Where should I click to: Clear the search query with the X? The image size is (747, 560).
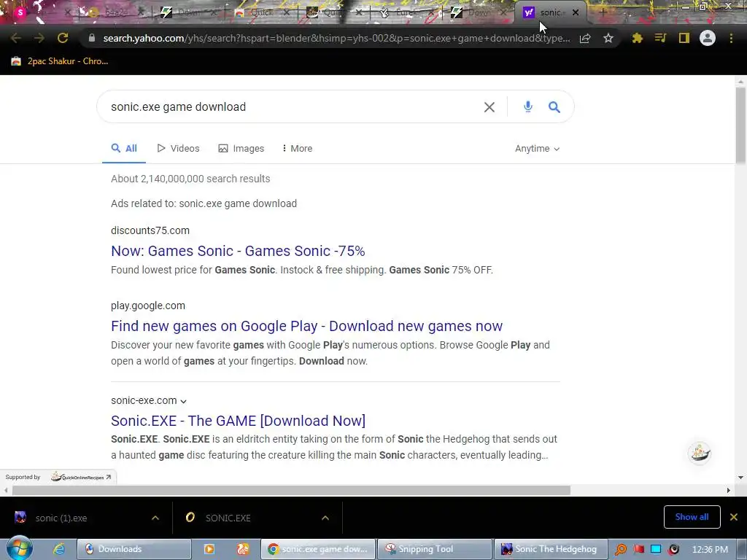[489, 107]
